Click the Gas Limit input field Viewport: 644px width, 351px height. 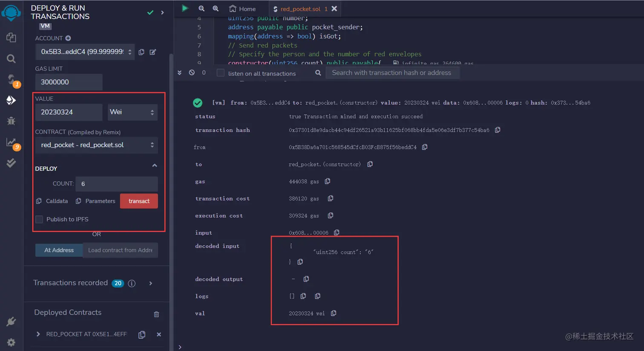coord(69,82)
